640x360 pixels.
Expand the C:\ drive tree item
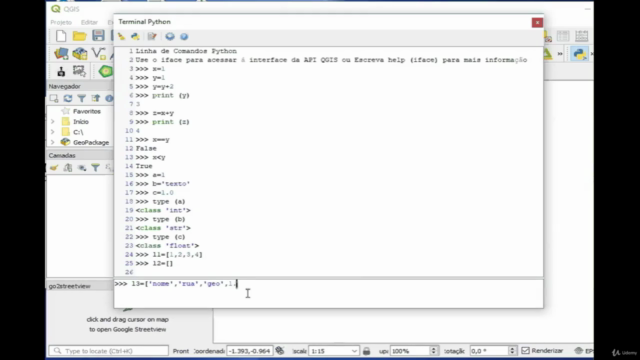click(53, 132)
